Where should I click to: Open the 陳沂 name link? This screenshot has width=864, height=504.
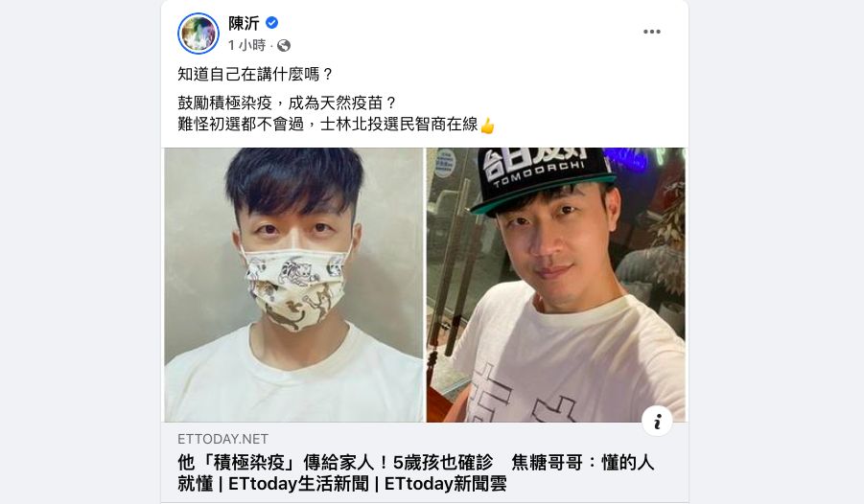[x=244, y=23]
